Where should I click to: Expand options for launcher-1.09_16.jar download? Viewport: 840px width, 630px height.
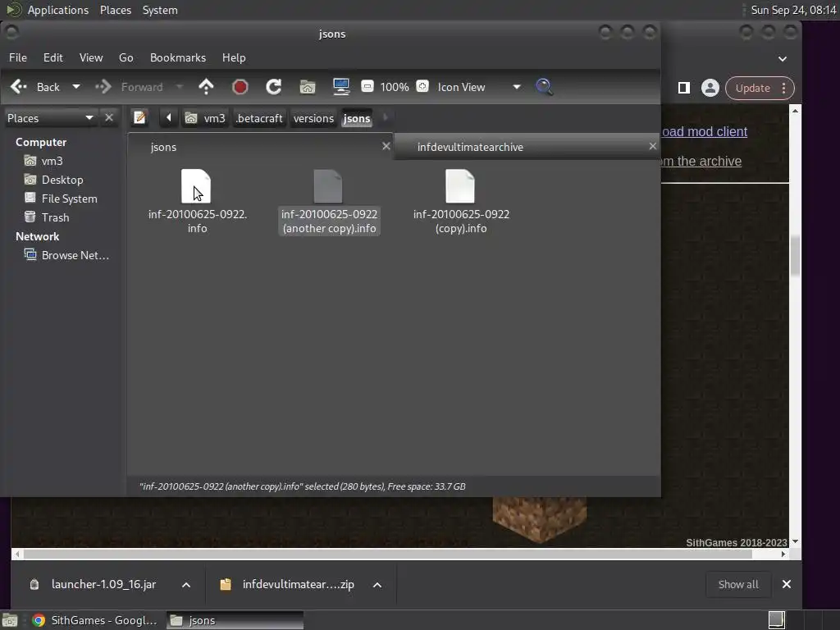(x=186, y=584)
